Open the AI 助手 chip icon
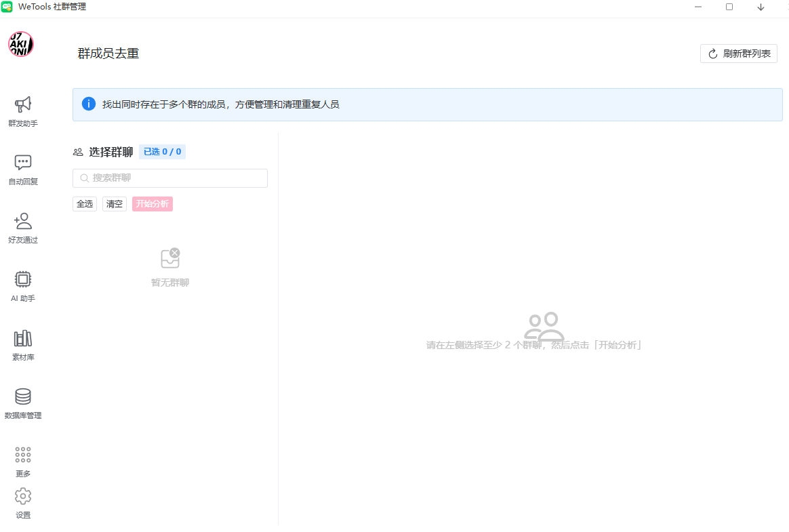 (x=23, y=279)
